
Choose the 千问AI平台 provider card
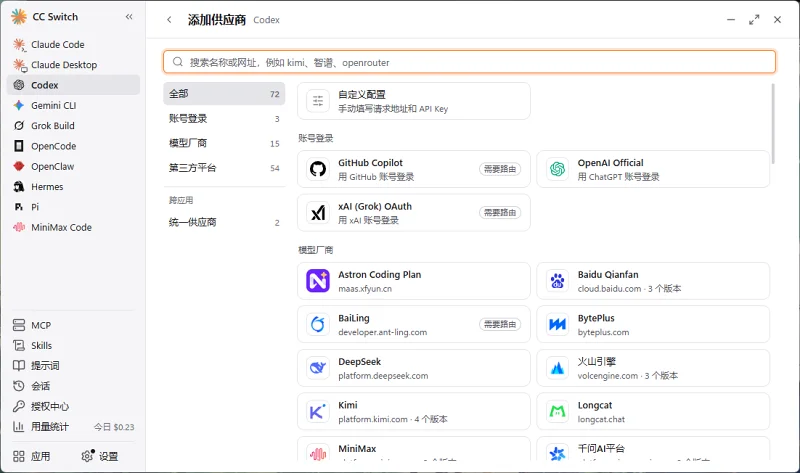653,449
